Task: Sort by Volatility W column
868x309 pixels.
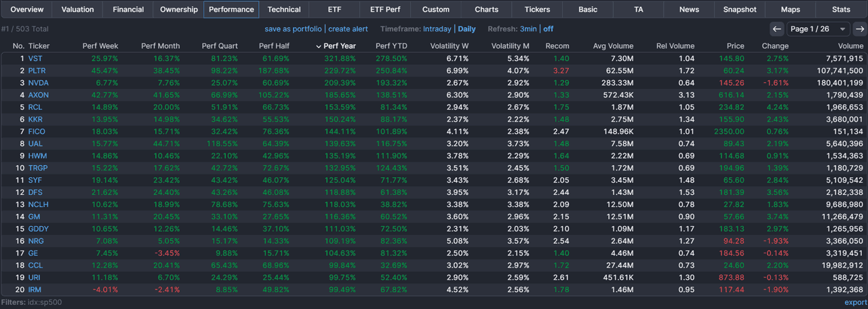Action: click(x=450, y=46)
